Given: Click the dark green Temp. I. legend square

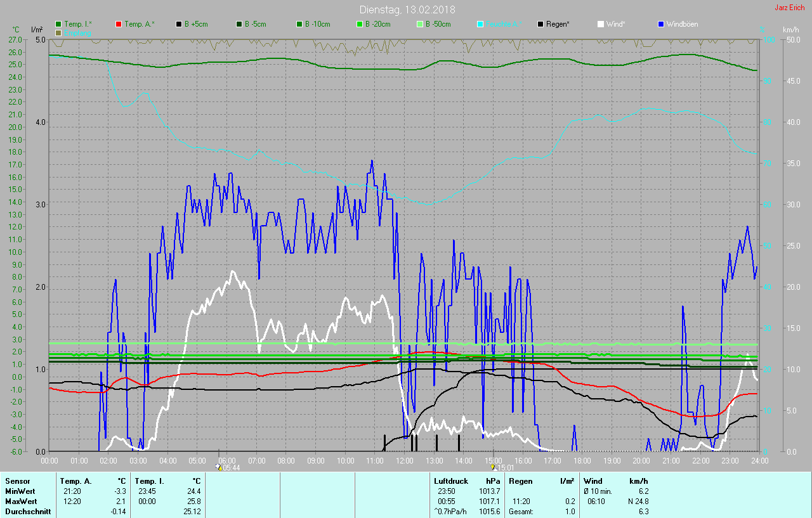Looking at the screenshot, I should 58,24.
